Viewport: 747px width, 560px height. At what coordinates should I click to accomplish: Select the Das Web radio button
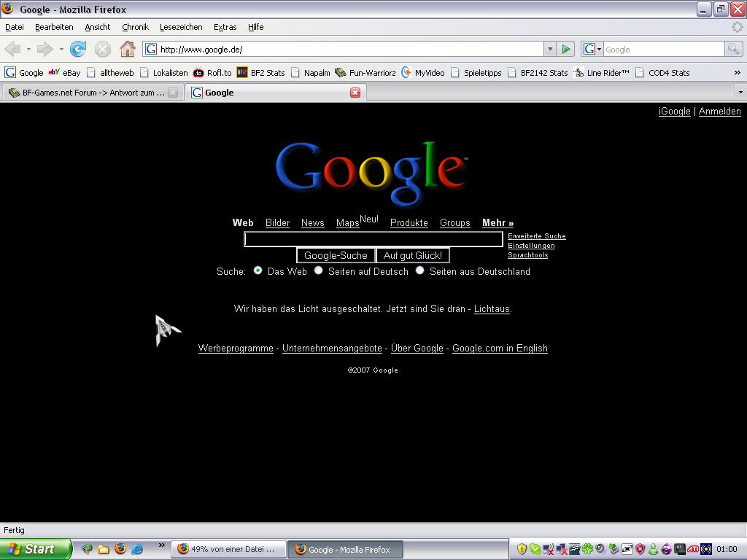pos(258,271)
